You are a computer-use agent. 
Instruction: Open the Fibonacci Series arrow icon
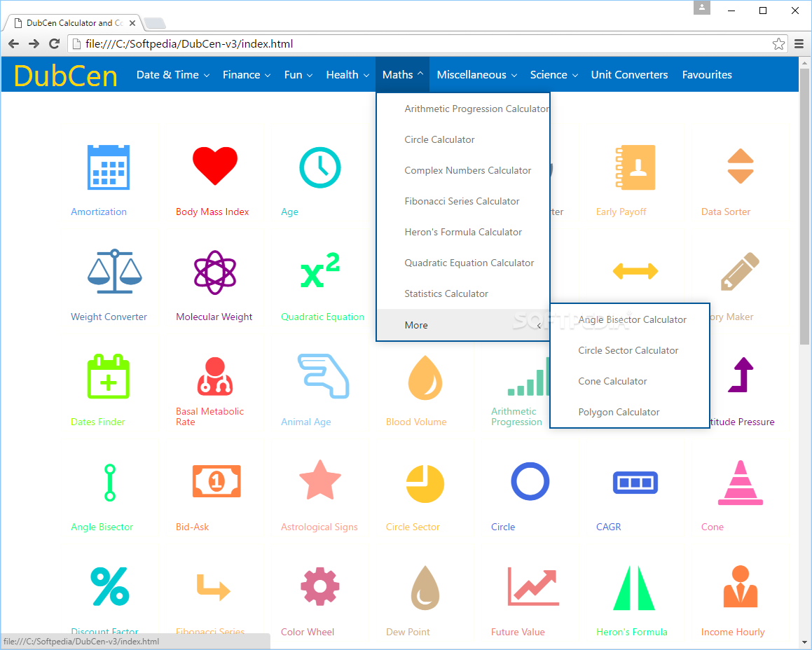[x=214, y=588]
